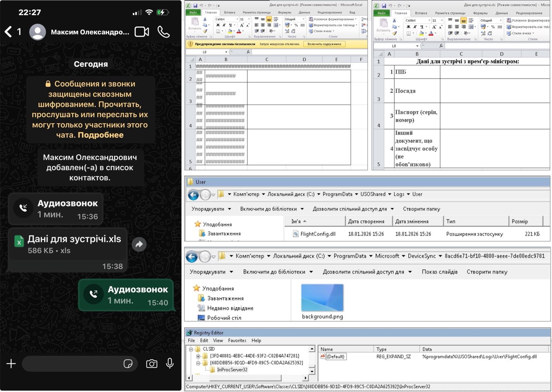The width and height of the screenshot is (552, 392).
Task: Expand the {3FD40881-4EBC-44DE-93F2-C02B4A747281} registry key
Action: (x=198, y=356)
